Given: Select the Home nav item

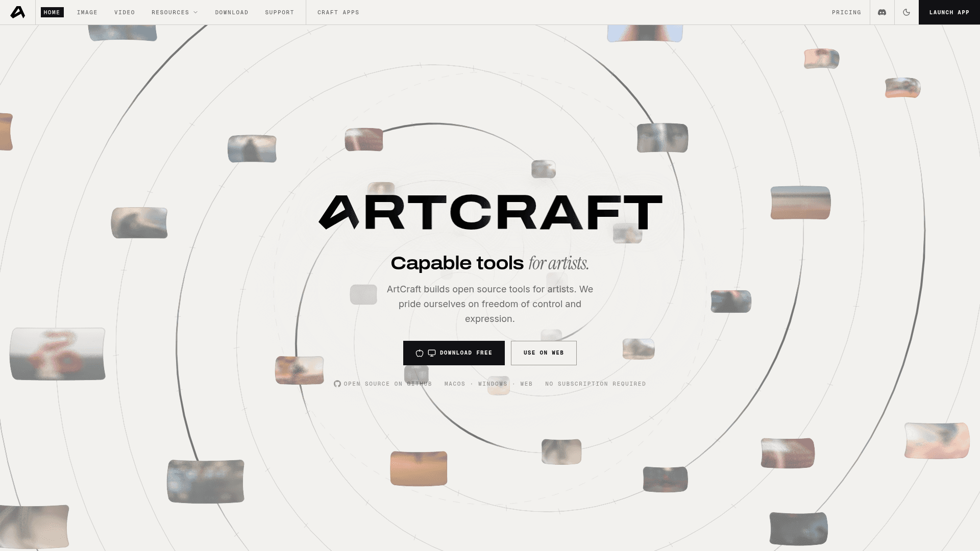Looking at the screenshot, I should [52, 12].
